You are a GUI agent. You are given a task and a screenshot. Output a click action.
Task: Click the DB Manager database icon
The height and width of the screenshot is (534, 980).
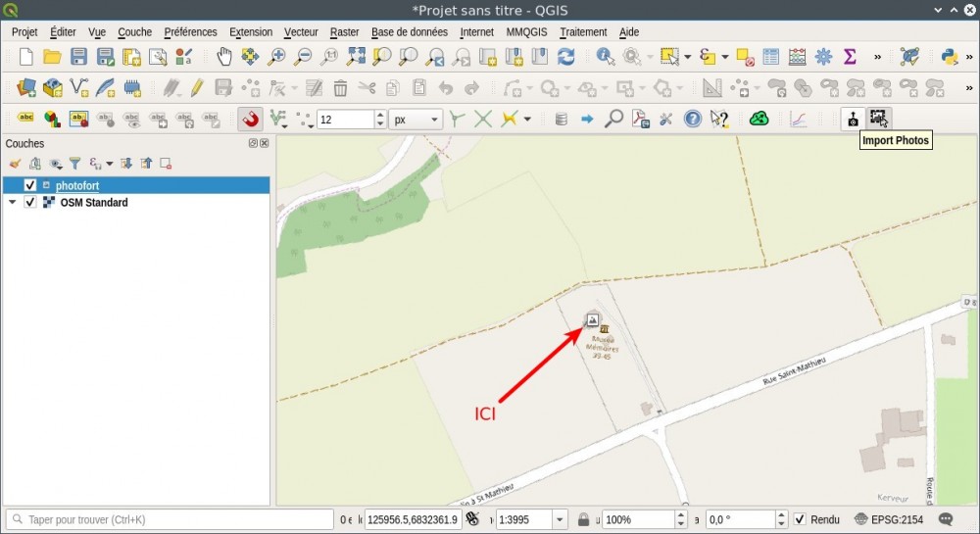click(562, 119)
